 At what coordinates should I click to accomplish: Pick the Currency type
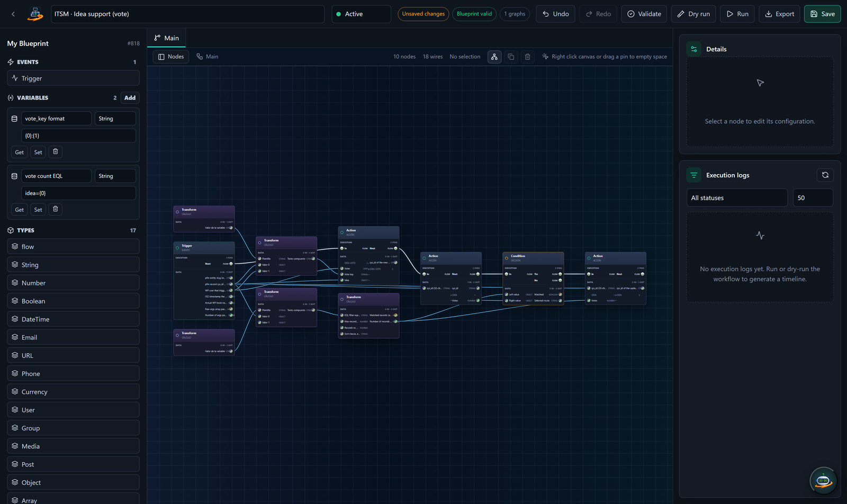coord(73,392)
